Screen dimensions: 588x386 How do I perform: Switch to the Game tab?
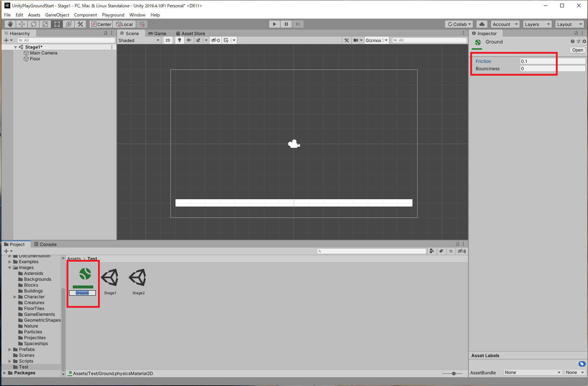tap(157, 33)
